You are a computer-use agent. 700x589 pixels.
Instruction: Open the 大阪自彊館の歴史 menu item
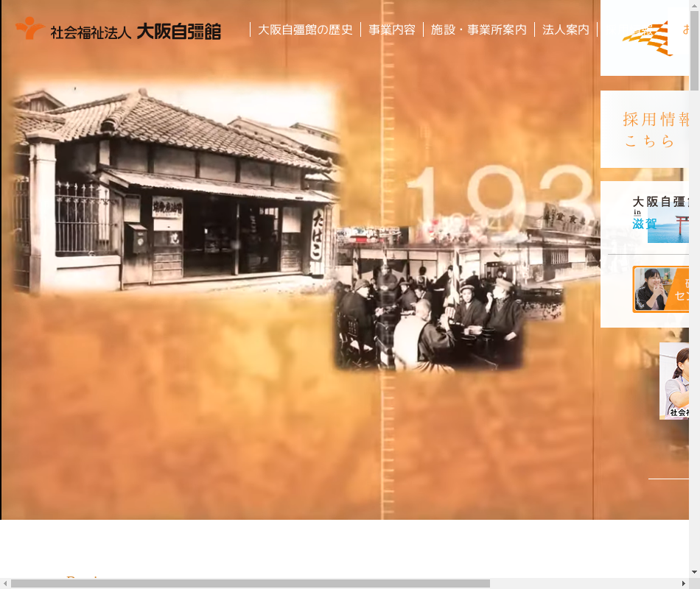(x=305, y=30)
